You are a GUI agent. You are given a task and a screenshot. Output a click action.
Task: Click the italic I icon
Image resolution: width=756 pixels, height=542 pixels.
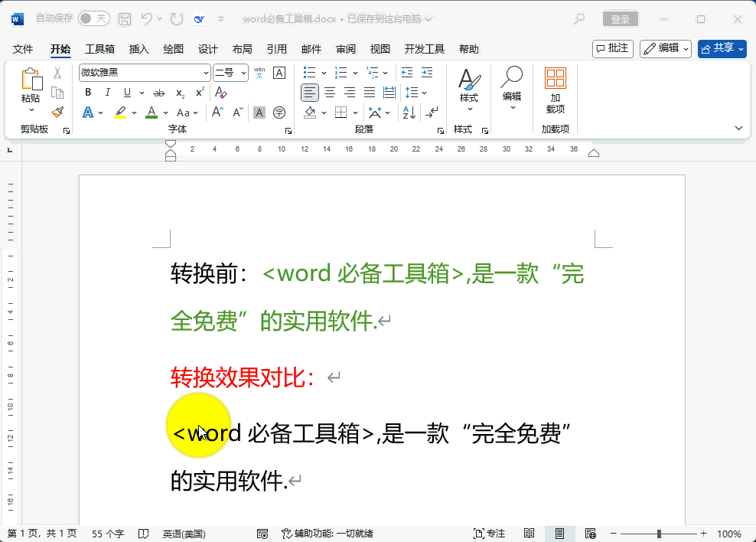[x=108, y=93]
